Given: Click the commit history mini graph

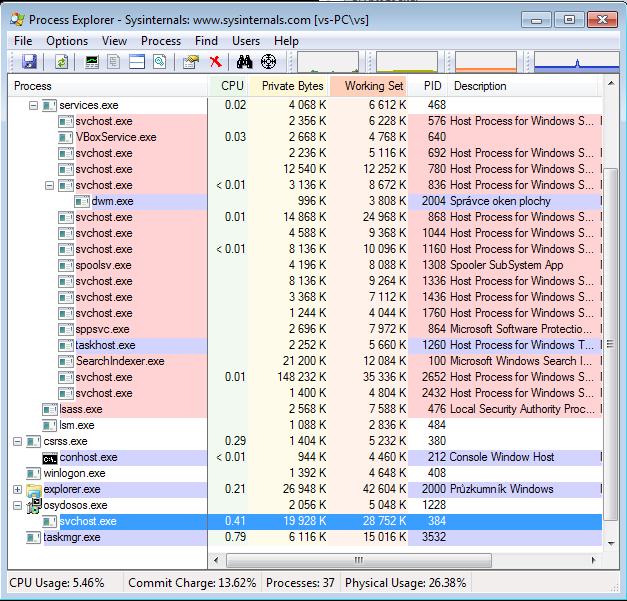Looking at the screenshot, I should (x=407, y=62).
